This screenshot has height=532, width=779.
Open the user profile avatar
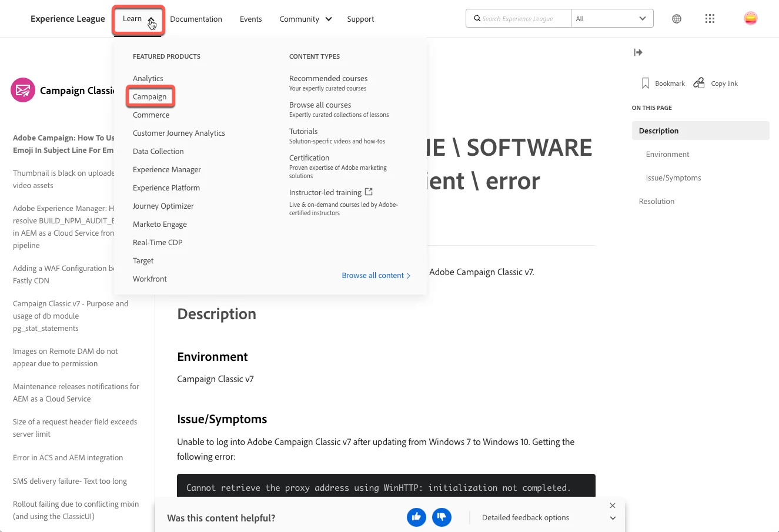(x=751, y=18)
